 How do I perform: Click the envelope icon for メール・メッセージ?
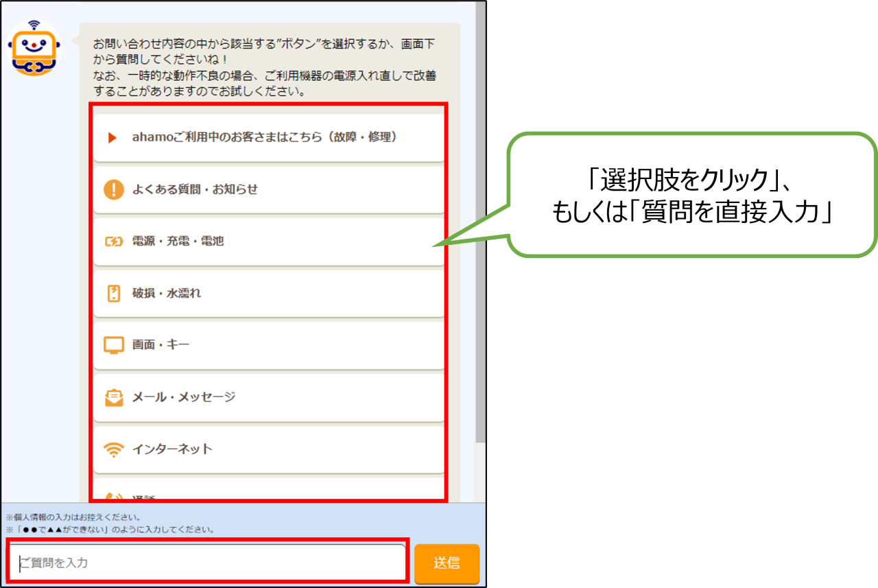tap(113, 397)
